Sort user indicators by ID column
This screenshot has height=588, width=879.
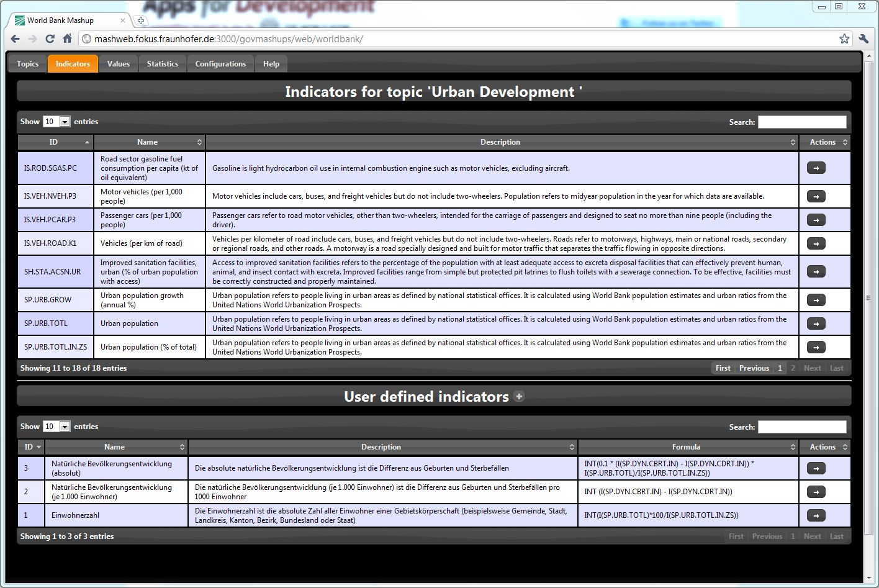pyautogui.click(x=31, y=447)
